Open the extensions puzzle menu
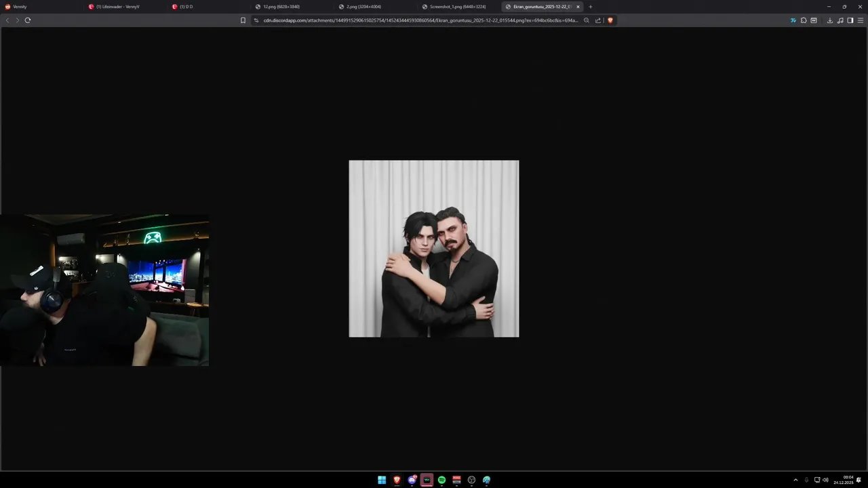 [804, 20]
